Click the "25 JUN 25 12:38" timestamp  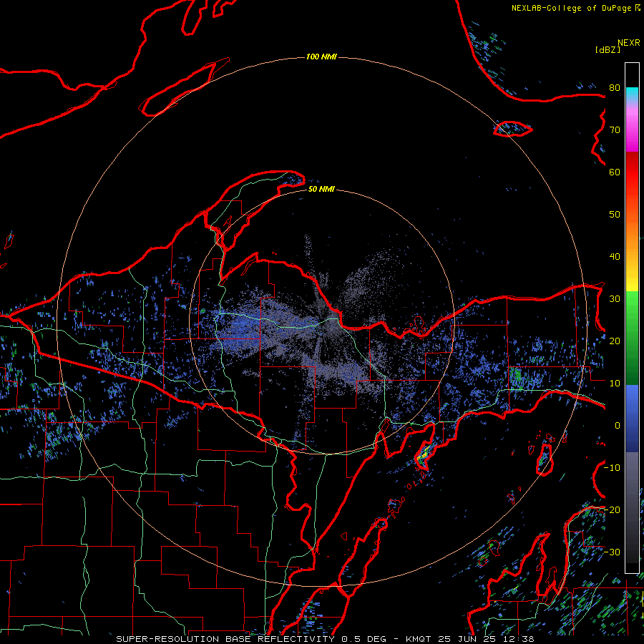coord(485,639)
